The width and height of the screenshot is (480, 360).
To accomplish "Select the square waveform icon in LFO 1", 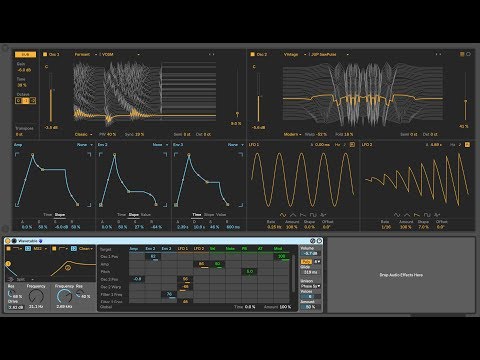I will pyautogui.click(x=313, y=215).
